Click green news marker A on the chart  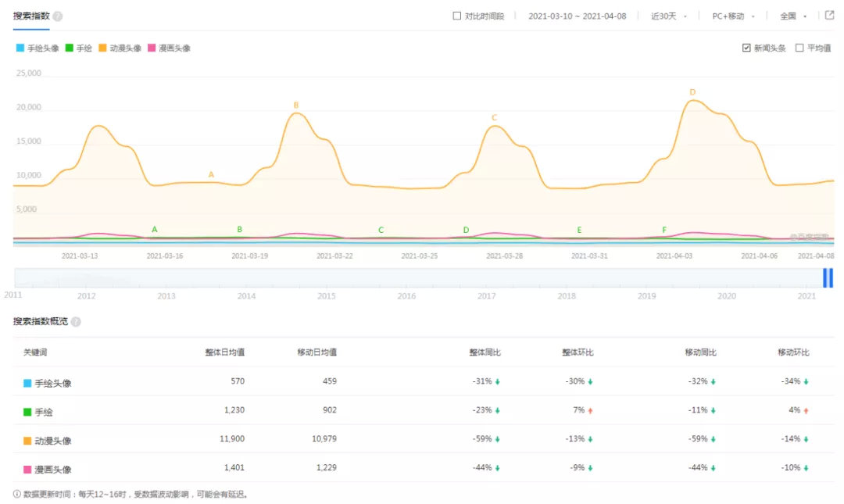coord(155,230)
